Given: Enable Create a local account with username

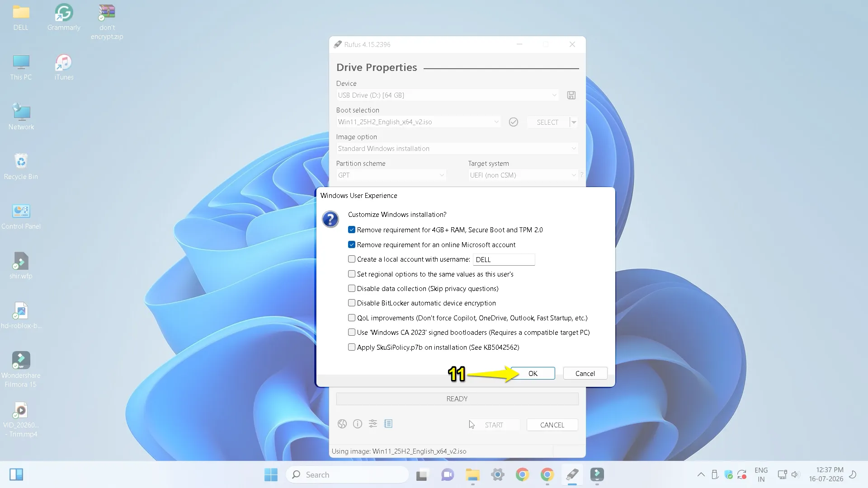Looking at the screenshot, I should pos(352,259).
